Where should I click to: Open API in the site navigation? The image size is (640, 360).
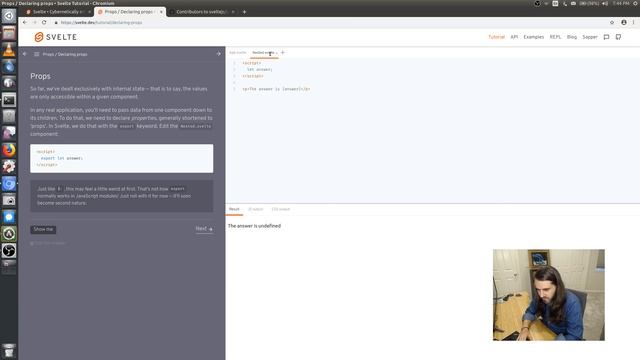[514, 37]
